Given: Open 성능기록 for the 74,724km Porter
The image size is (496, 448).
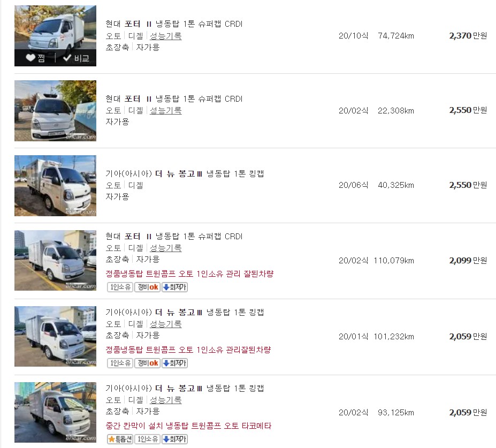Looking at the screenshot, I should 165,36.
